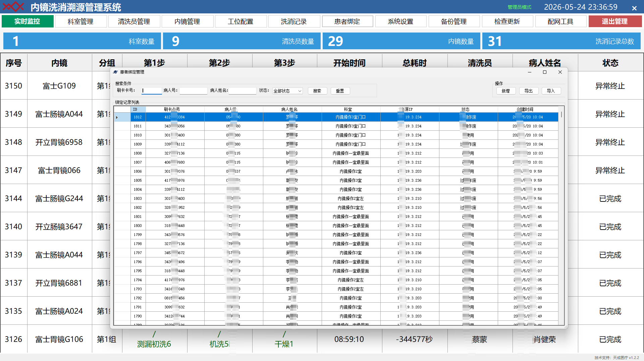Click the 科室数量 summary tile
This screenshot has width=644, height=361.
pos(82,41)
